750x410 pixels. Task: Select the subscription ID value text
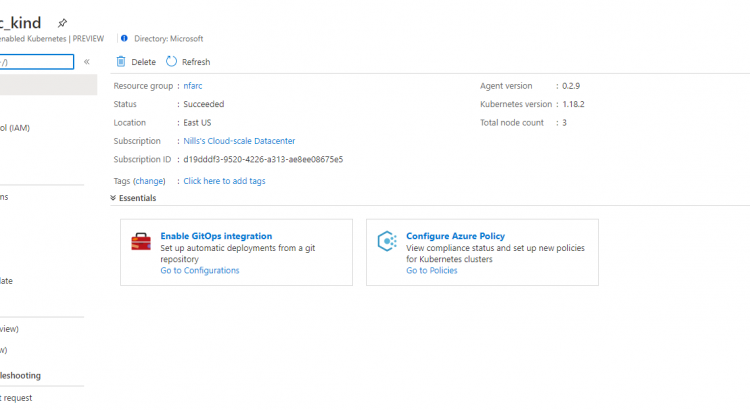click(x=263, y=160)
